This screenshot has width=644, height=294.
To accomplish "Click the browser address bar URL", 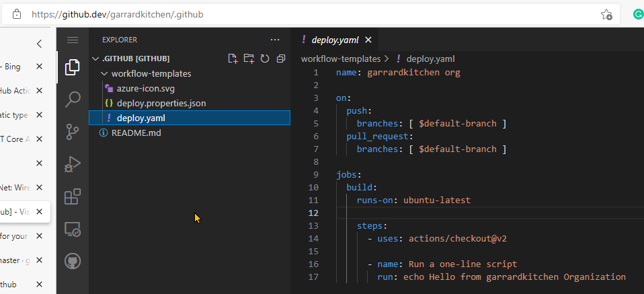I will pyautogui.click(x=117, y=14).
